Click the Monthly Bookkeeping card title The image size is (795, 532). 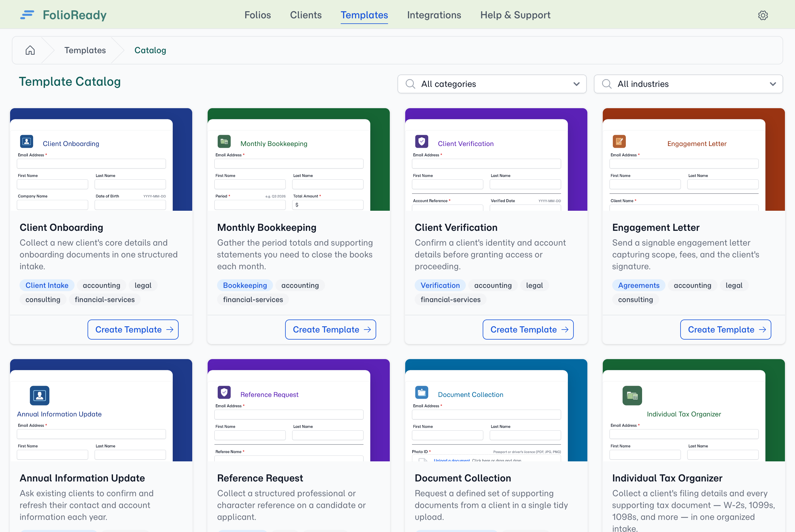(267, 227)
